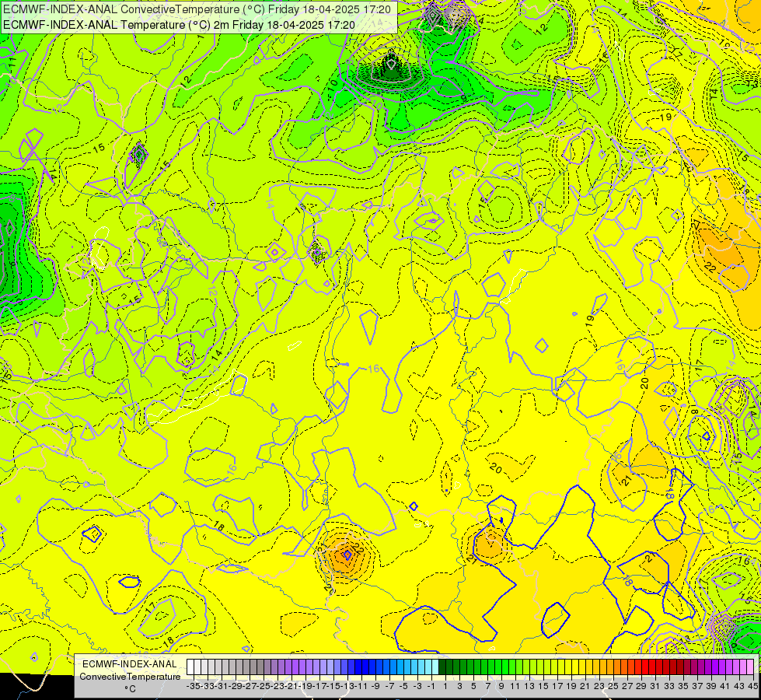The width and height of the screenshot is (761, 700).
Task: Click the 29 value on legend scale
Action: pyautogui.click(x=641, y=686)
